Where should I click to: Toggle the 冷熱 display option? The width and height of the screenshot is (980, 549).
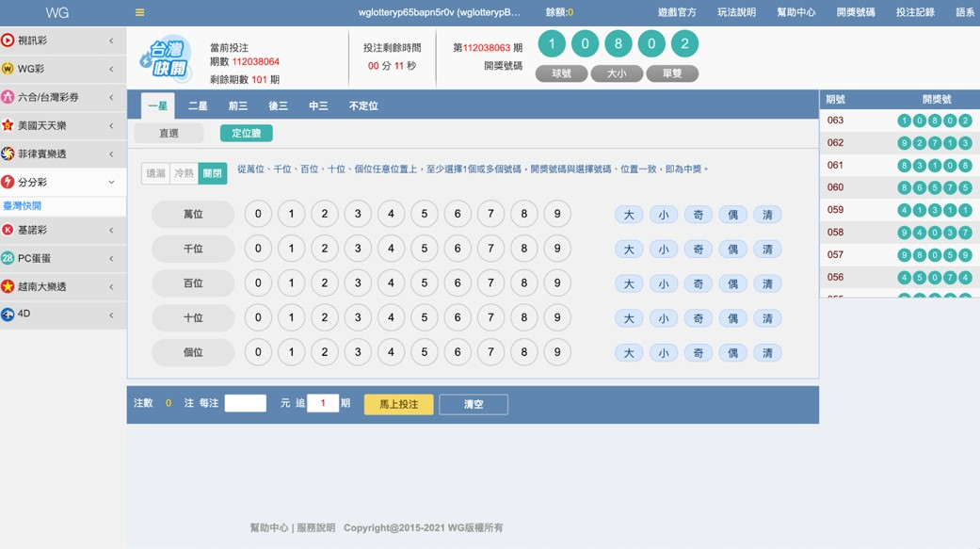pyautogui.click(x=185, y=173)
